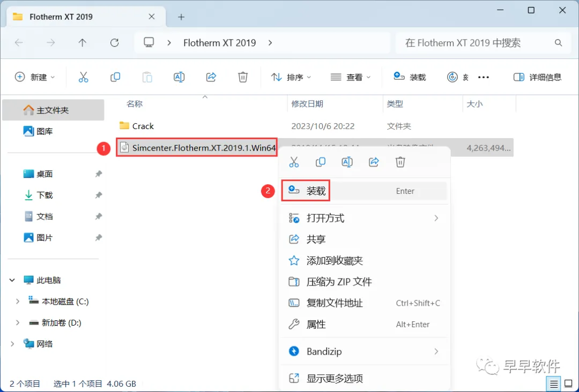Image resolution: width=579 pixels, height=392 pixels.
Task: Open the 排序 sort dropdown
Action: coord(291,77)
